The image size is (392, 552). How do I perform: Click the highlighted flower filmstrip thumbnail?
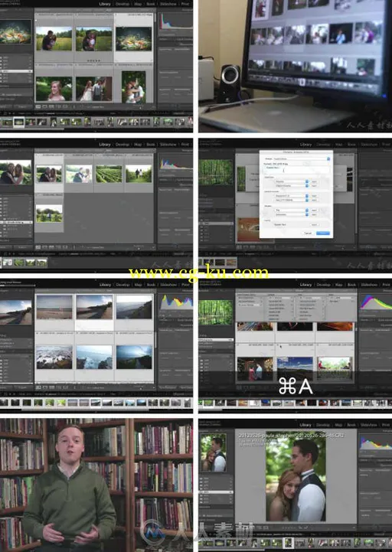(x=18, y=122)
